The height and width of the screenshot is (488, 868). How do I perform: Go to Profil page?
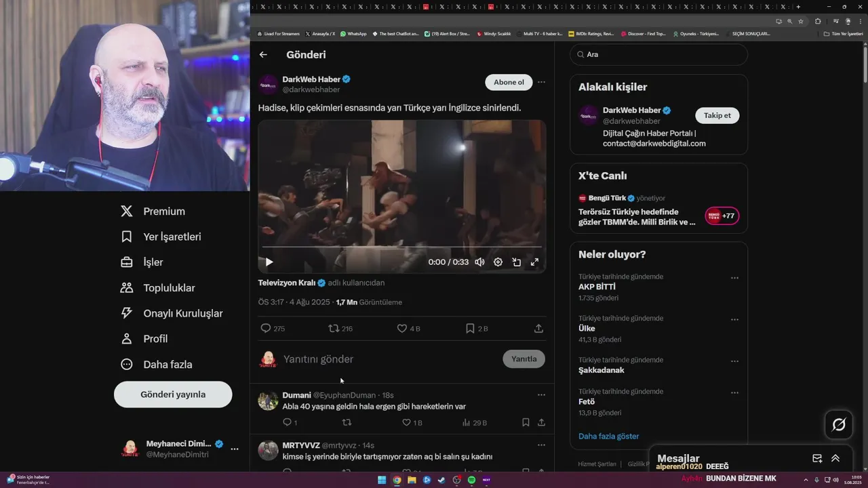tap(144, 339)
